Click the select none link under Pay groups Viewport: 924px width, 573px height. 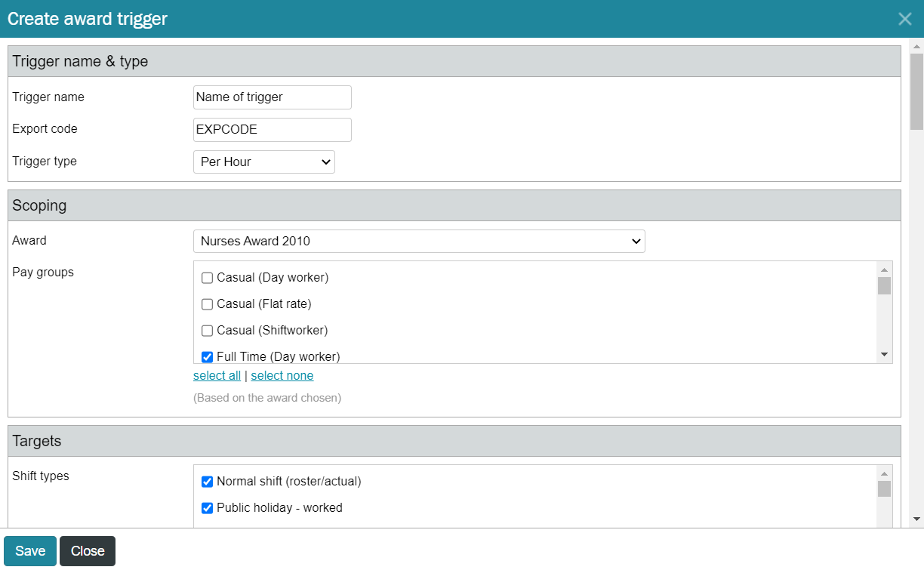tap(282, 376)
